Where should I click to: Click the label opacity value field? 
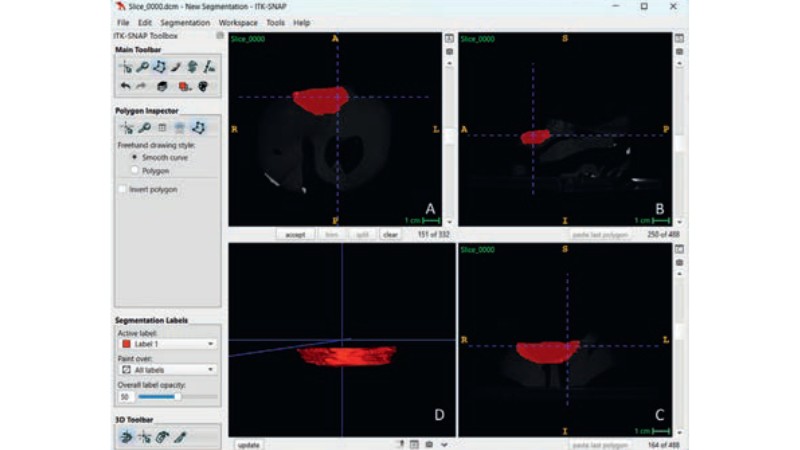click(x=126, y=396)
